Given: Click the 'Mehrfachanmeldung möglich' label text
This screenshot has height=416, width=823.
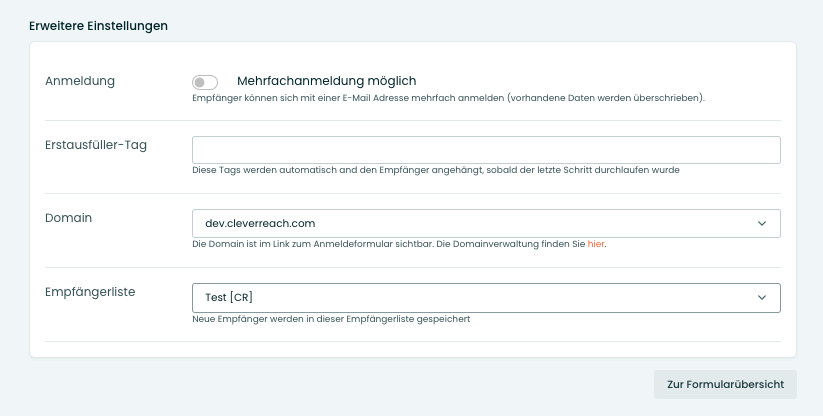Looking at the screenshot, I should (326, 81).
